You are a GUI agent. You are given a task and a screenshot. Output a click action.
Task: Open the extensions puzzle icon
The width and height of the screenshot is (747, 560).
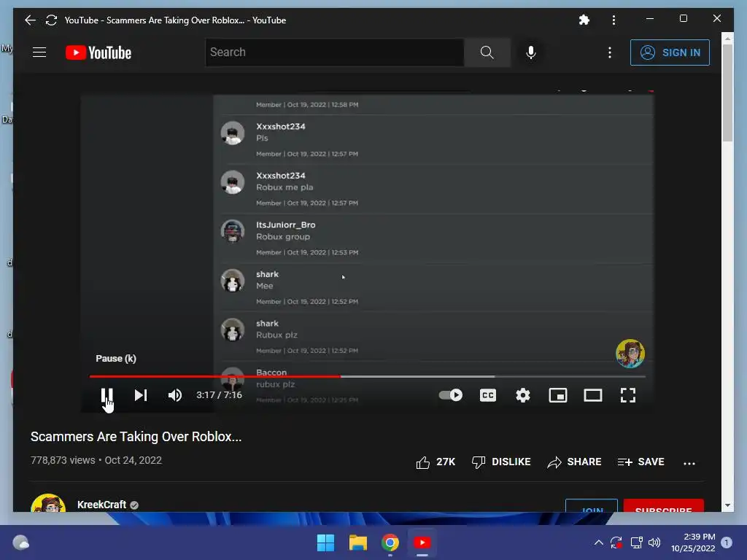pyautogui.click(x=584, y=20)
